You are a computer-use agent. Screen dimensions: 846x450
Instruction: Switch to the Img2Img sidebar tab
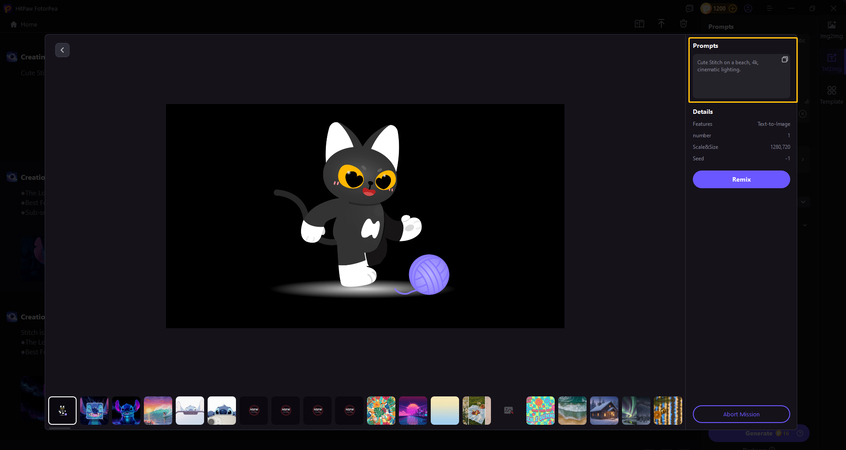(x=831, y=28)
